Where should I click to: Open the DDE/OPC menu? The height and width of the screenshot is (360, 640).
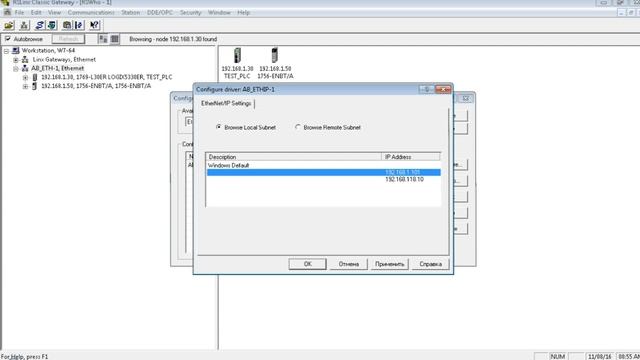(x=160, y=13)
